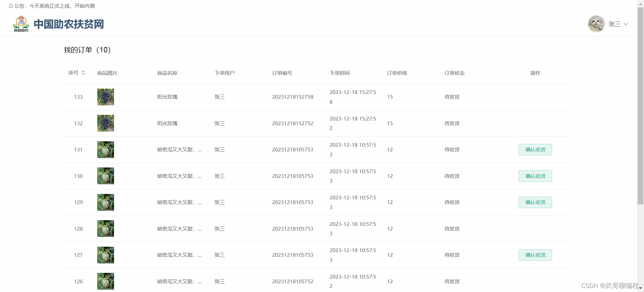The height and width of the screenshot is (292, 644).
Task: Open product image of order 133
Action: (106, 97)
